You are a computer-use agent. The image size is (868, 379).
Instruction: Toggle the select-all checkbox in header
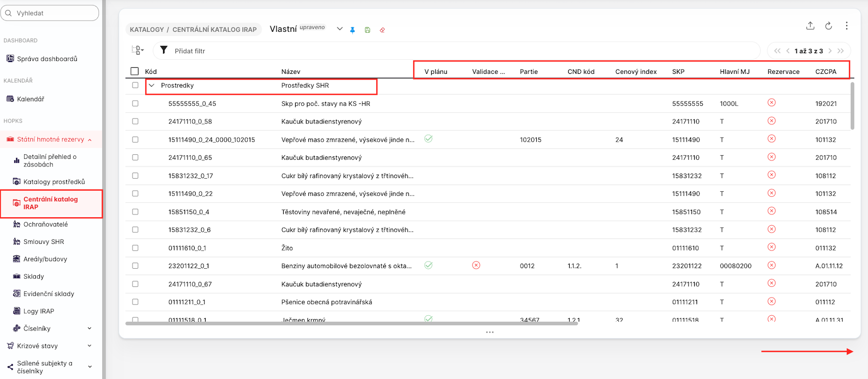point(134,71)
